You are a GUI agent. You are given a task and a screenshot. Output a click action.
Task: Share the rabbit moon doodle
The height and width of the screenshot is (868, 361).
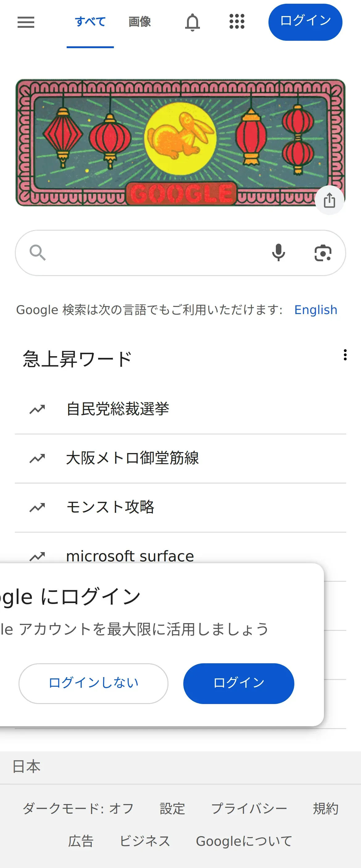pos(329,200)
